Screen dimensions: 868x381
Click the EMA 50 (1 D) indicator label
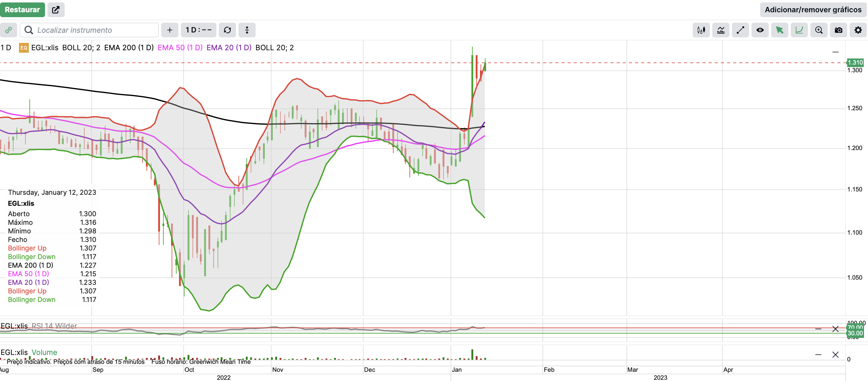pos(180,48)
